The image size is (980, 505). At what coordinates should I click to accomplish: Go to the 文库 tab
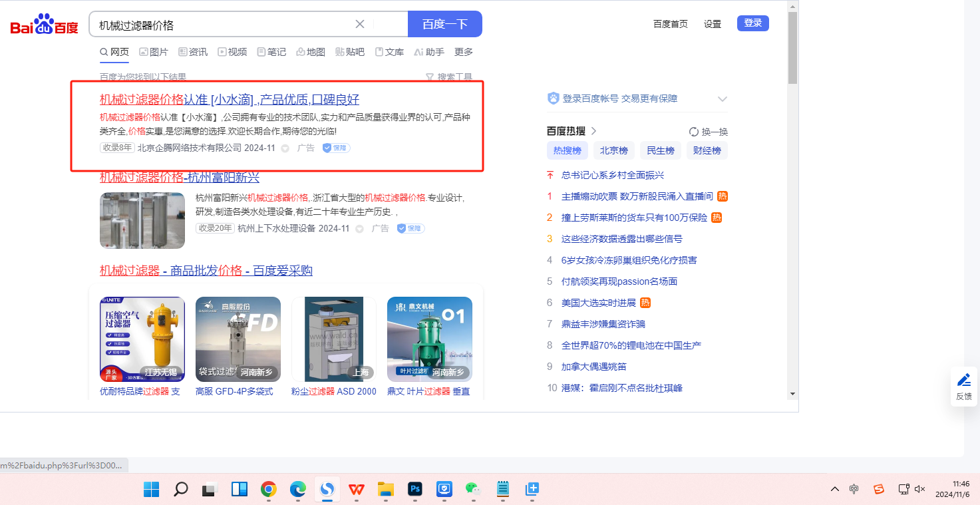[x=389, y=52]
